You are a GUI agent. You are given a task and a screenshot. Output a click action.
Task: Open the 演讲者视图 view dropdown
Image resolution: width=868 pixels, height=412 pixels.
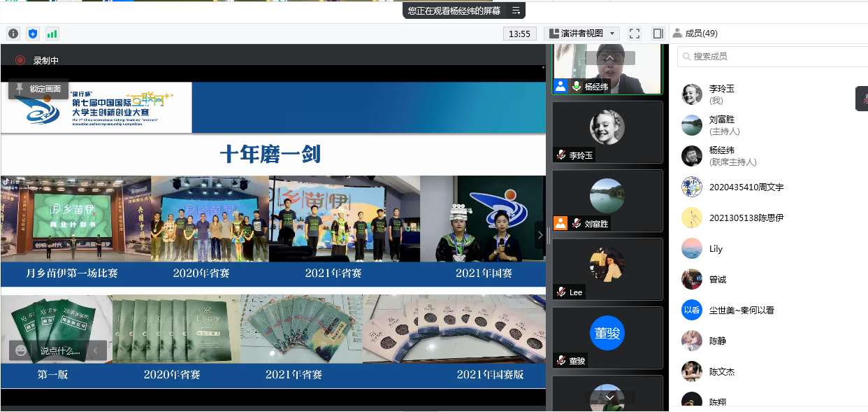[x=581, y=34]
